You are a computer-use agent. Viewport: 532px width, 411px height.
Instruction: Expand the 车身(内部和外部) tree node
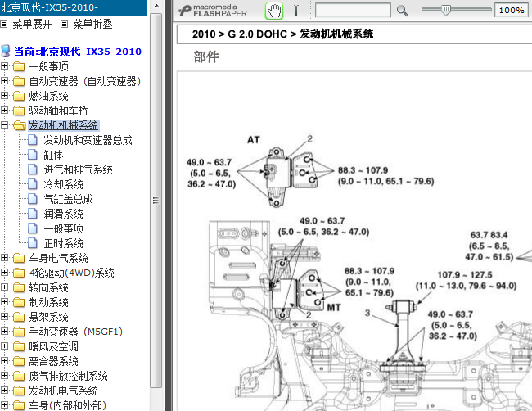point(4,405)
